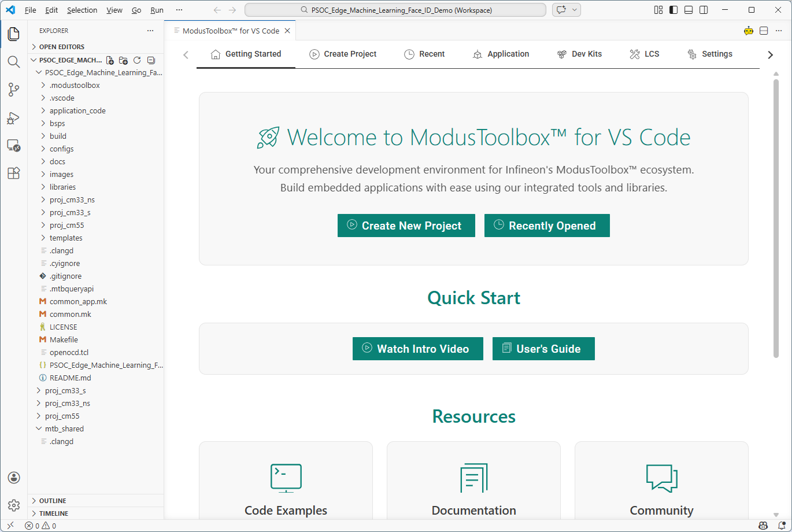Open the Copilot chat icon in title bar

point(560,10)
